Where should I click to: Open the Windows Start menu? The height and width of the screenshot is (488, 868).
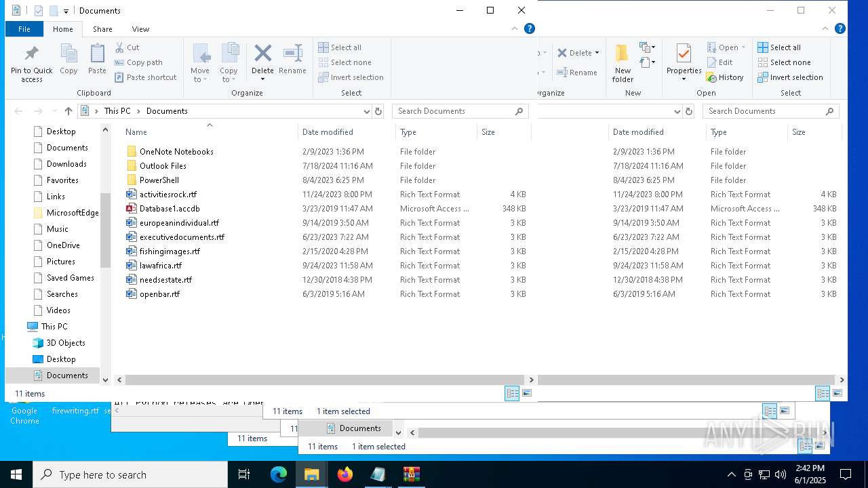click(16, 474)
